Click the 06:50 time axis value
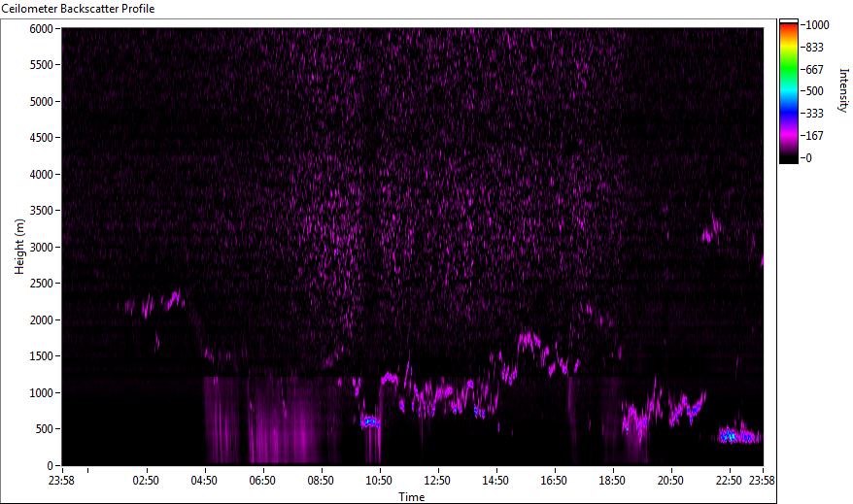 click(x=262, y=481)
